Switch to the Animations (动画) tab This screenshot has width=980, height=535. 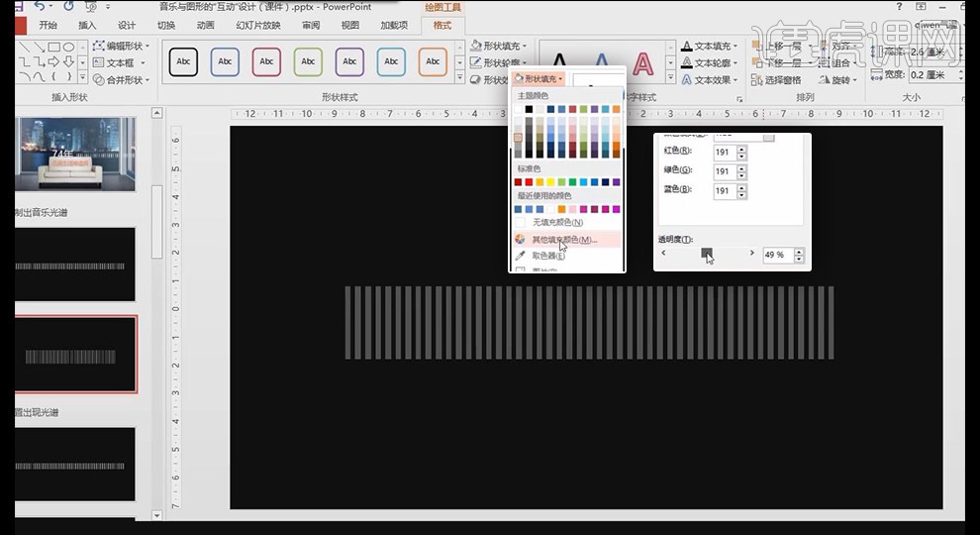click(x=205, y=25)
